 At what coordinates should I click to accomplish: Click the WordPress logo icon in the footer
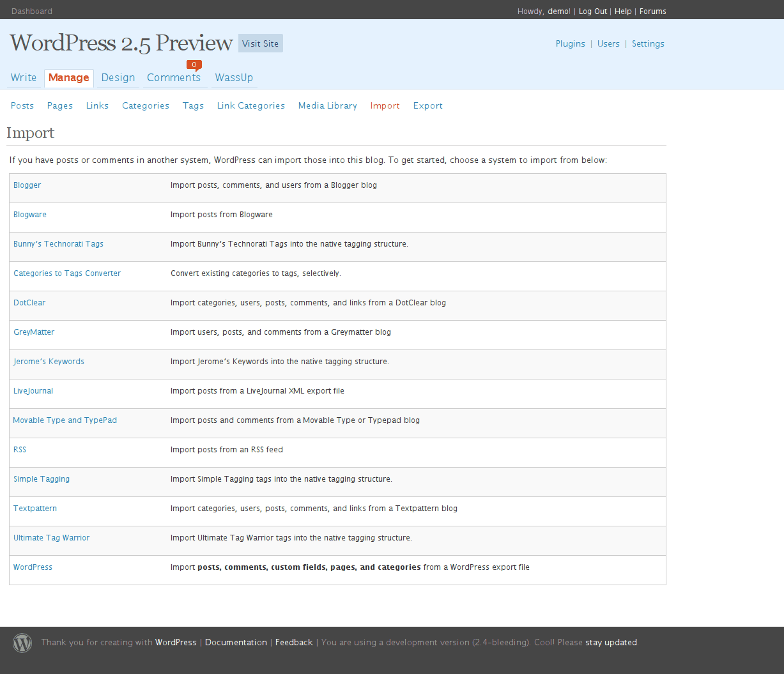coord(22,643)
